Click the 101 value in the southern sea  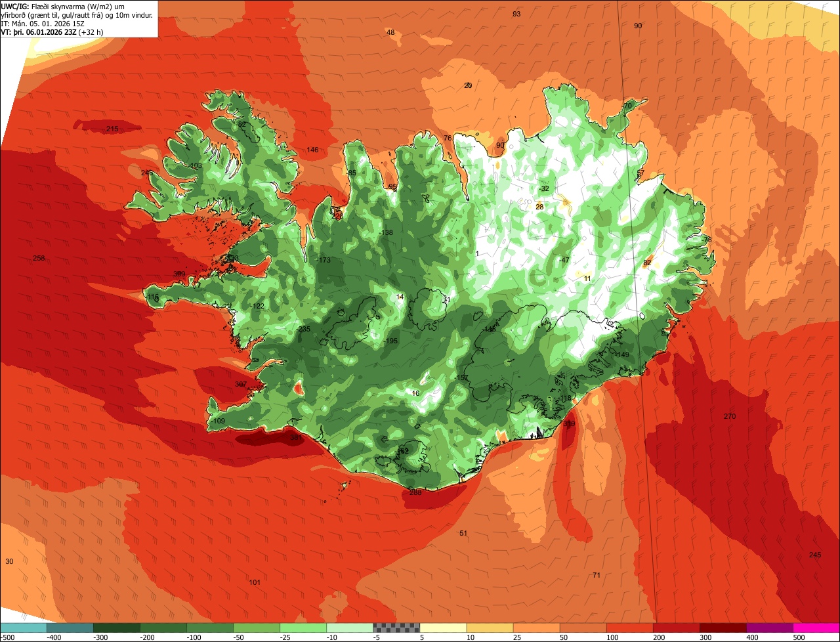pyautogui.click(x=255, y=582)
